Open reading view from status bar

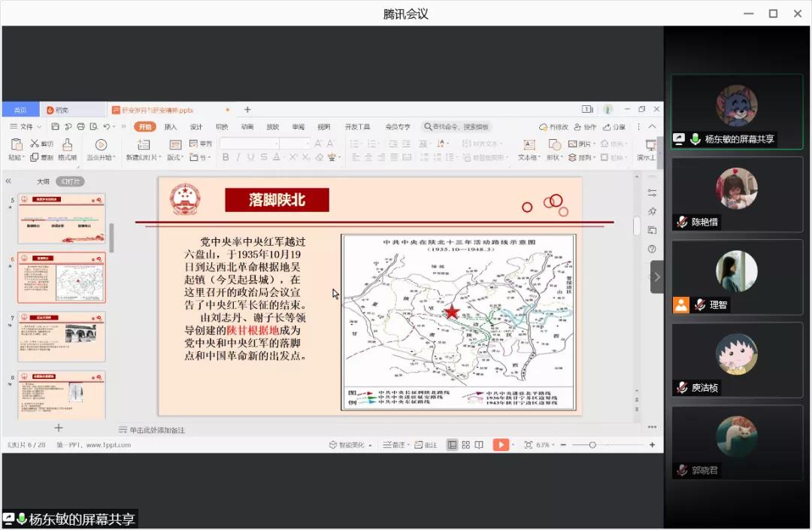[479, 445]
